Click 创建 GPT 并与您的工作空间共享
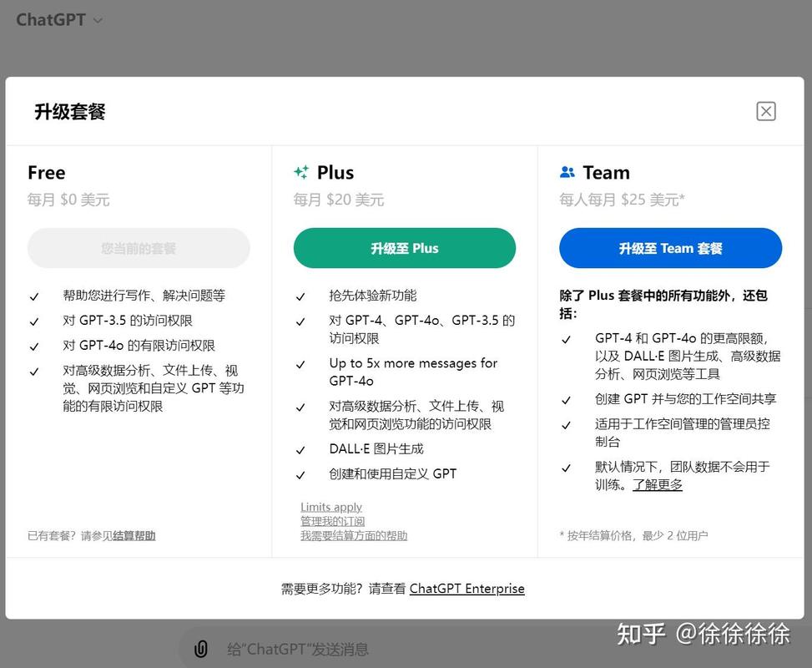The width and height of the screenshot is (812, 668). [686, 398]
